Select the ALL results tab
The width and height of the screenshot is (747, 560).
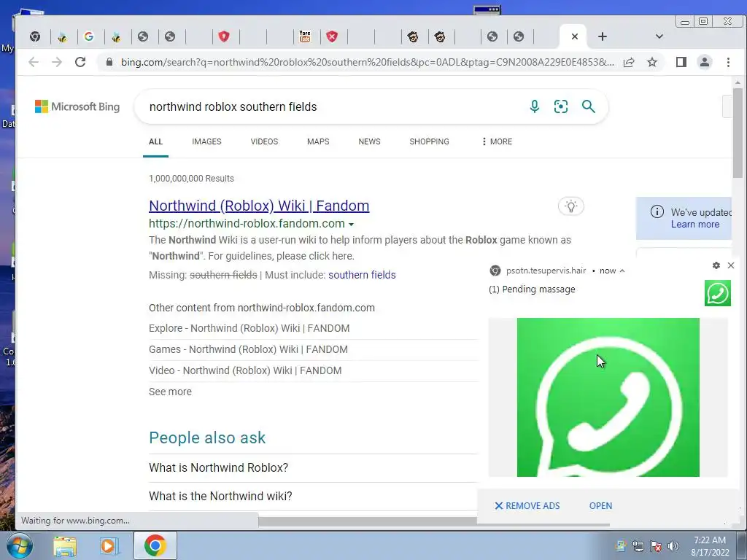pos(156,141)
